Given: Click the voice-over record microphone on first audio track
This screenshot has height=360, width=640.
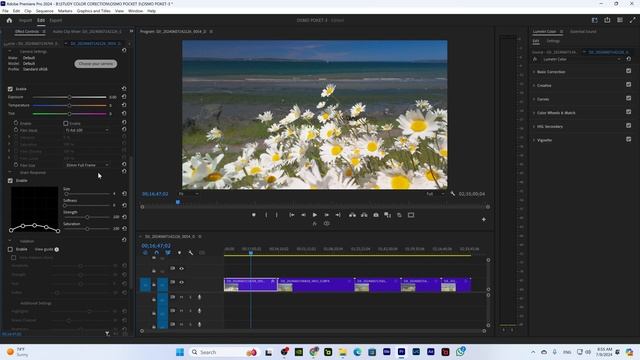Looking at the screenshot, I should [199, 297].
